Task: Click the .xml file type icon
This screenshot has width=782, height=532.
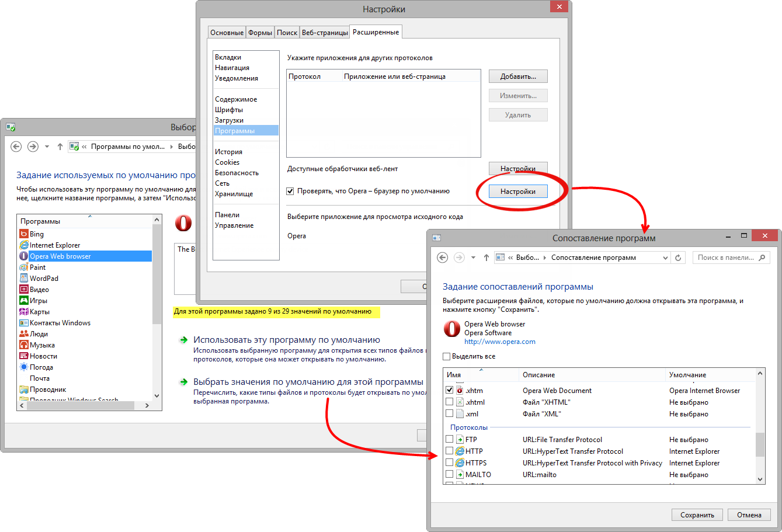Action: pyautogui.click(x=460, y=414)
